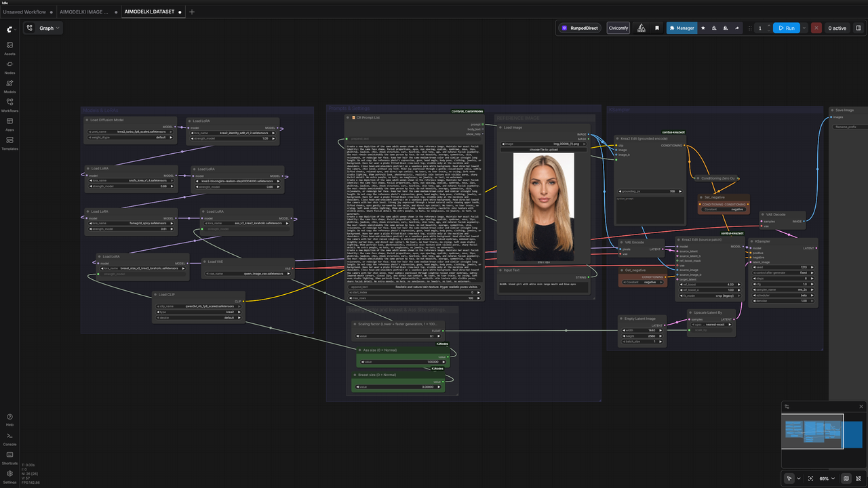Viewport: 868px width, 488px height.
Task: Open keyboard Shortcuts panel
Action: click(9, 457)
